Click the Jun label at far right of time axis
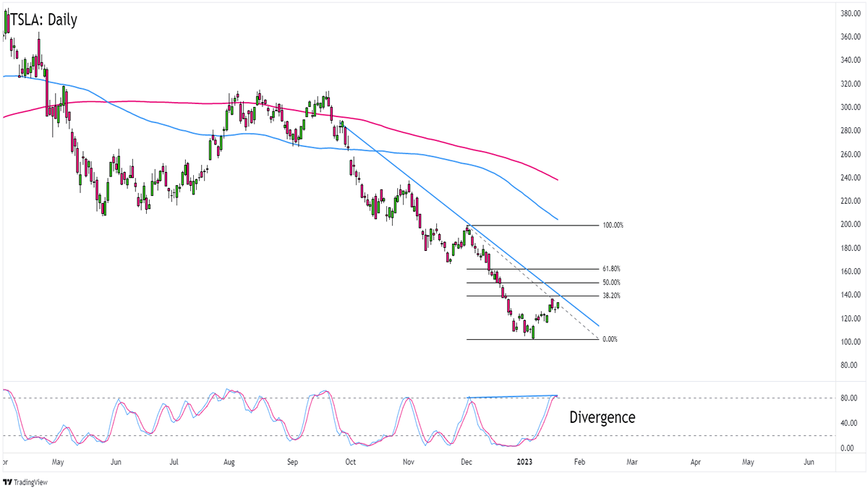This screenshot has width=868, height=488. coord(809,461)
